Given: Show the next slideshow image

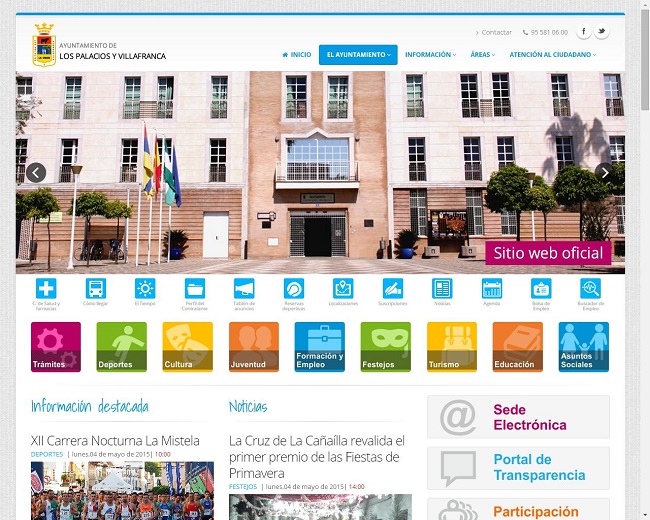Looking at the screenshot, I should click(x=604, y=172).
